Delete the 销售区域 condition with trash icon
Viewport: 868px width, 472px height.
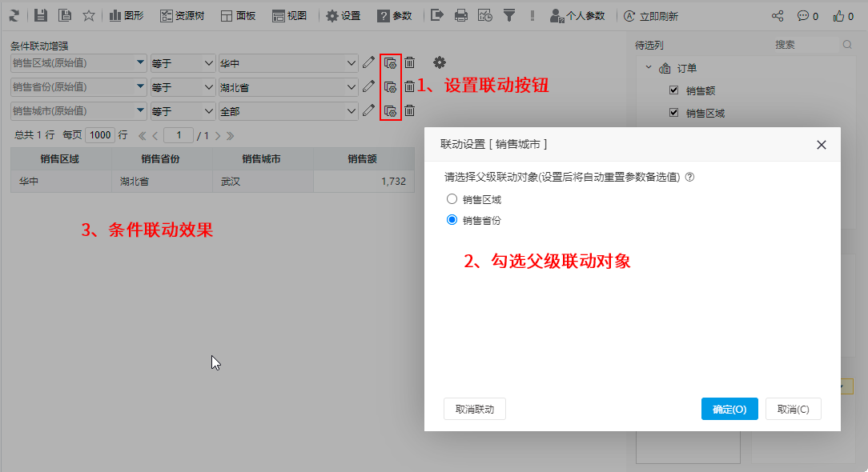[410, 62]
